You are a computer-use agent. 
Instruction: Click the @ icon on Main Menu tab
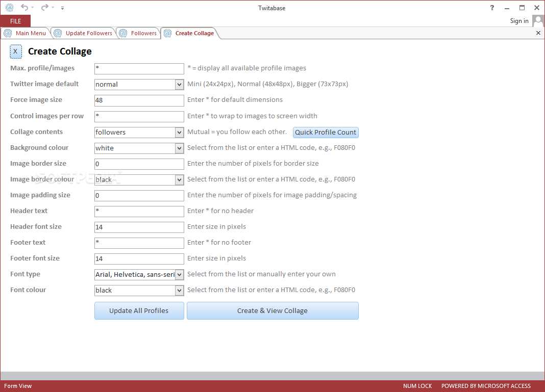[x=8, y=33]
